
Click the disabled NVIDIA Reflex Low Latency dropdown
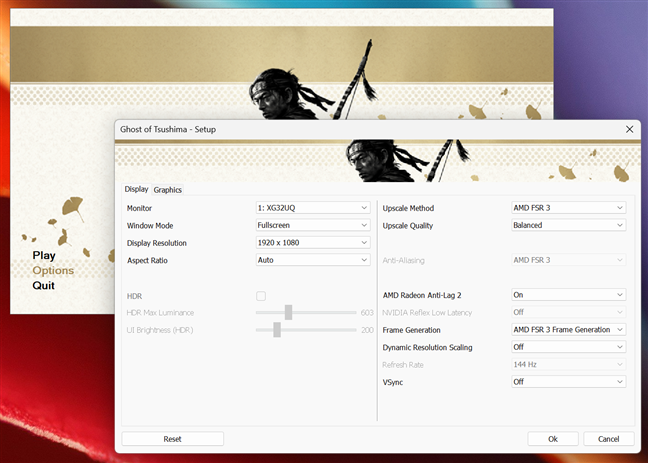point(569,312)
